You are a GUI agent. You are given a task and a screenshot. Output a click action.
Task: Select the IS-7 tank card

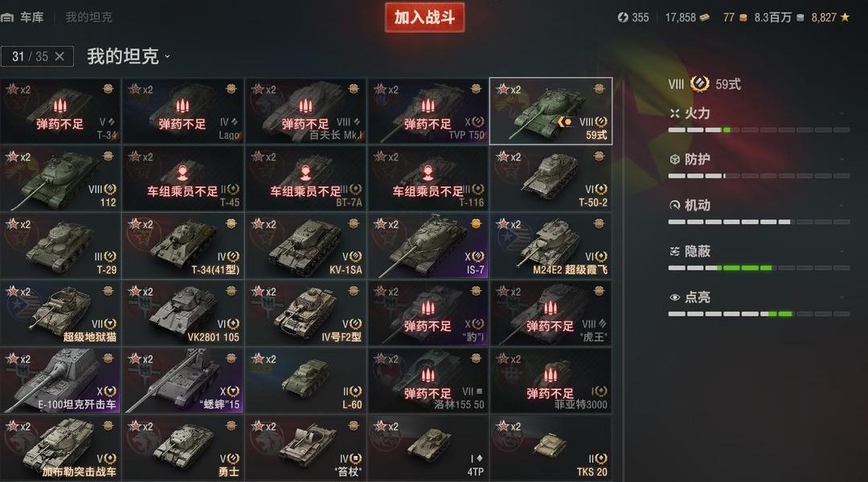[428, 246]
